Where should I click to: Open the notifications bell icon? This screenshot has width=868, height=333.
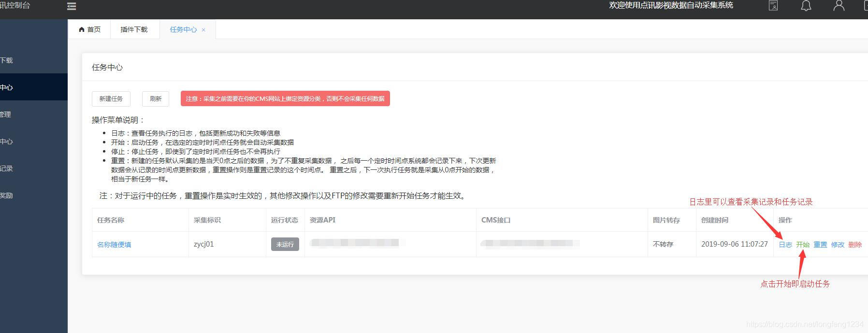[x=806, y=6]
